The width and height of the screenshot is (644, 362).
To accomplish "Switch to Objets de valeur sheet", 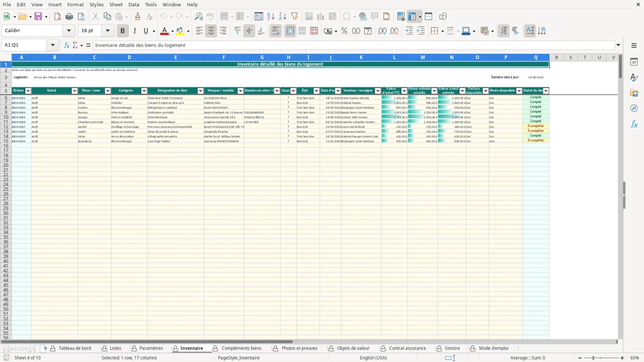I will pos(353,348).
